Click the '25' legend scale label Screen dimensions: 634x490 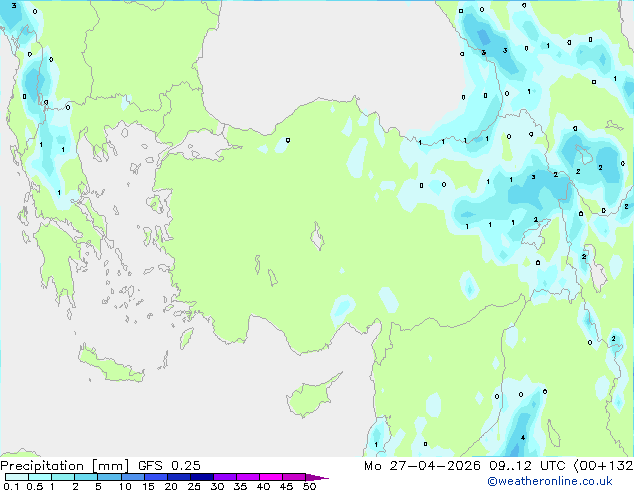click(194, 486)
